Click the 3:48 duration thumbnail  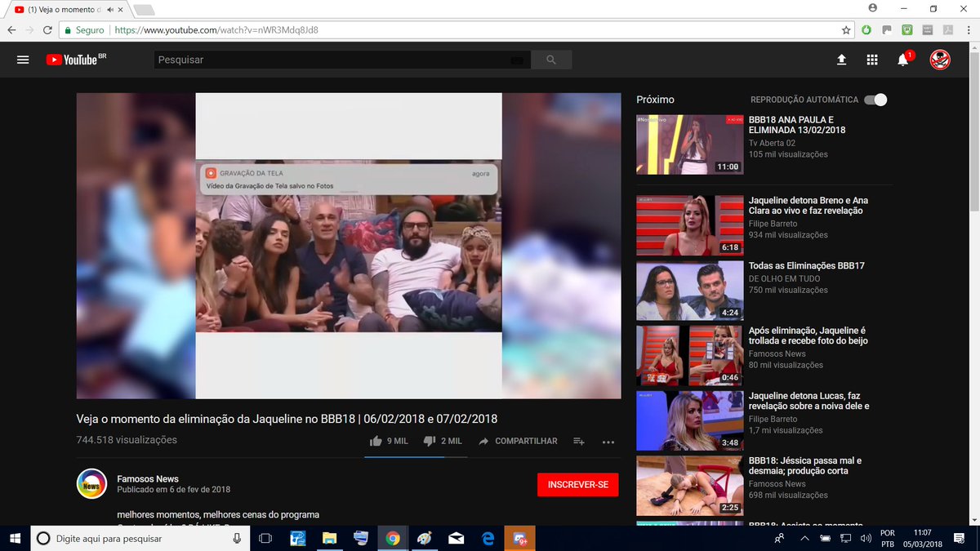[690, 420]
